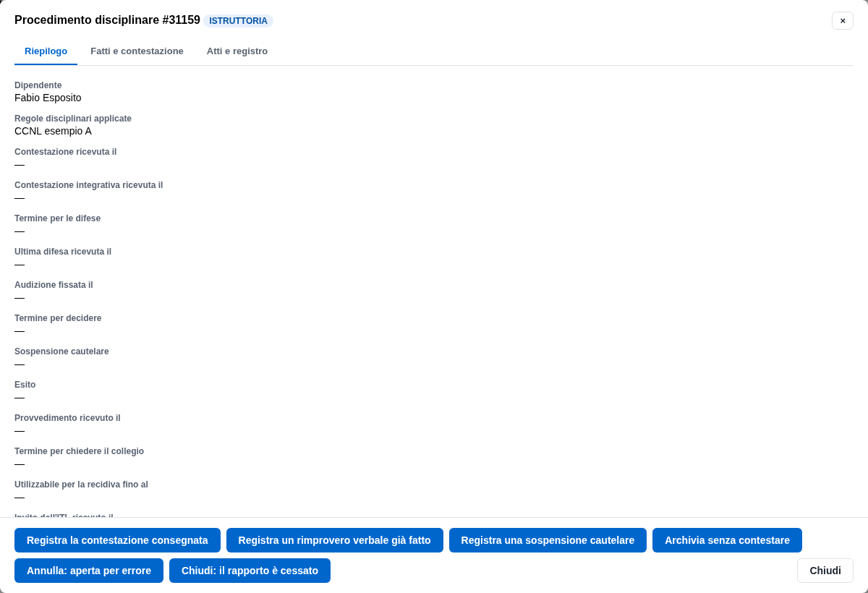Image resolution: width=868 pixels, height=593 pixels.
Task: Click Registra una sospensione cautelare button
Action: click(x=548, y=540)
